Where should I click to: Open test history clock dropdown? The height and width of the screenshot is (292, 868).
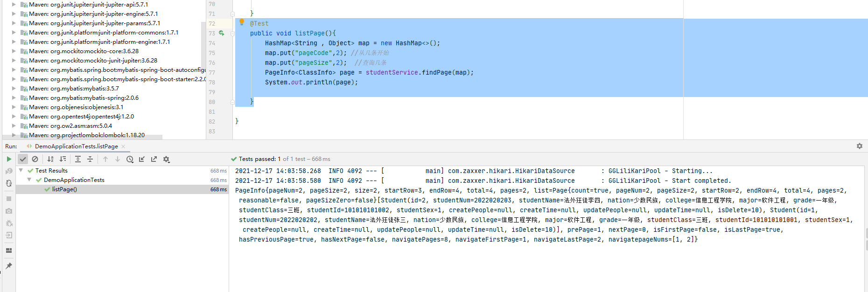pyautogui.click(x=130, y=159)
